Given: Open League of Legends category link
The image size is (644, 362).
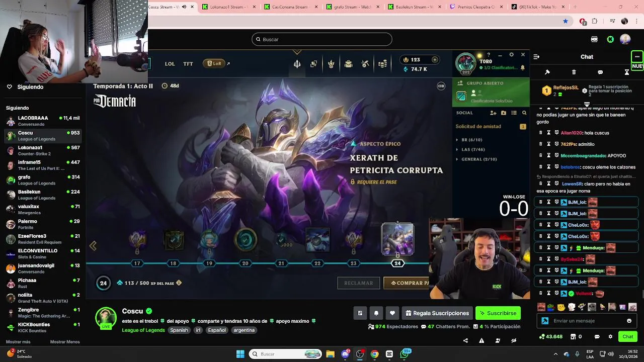Looking at the screenshot, I should coord(143,330).
